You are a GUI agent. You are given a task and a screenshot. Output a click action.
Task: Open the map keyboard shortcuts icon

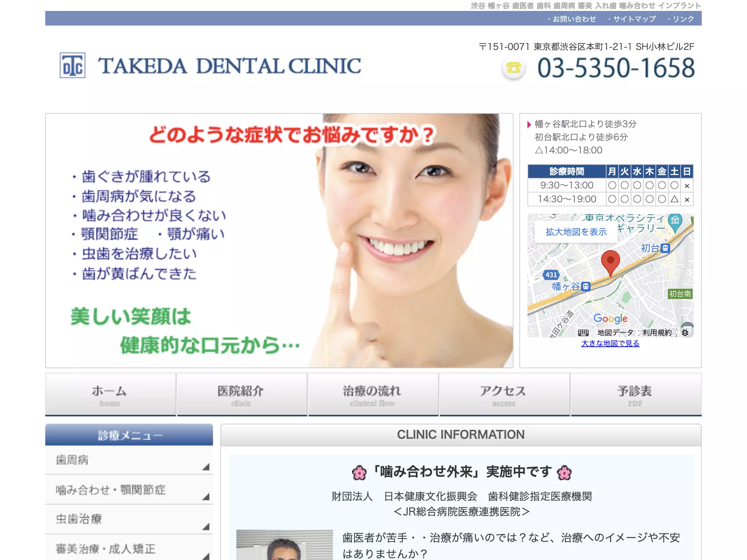[x=583, y=333]
